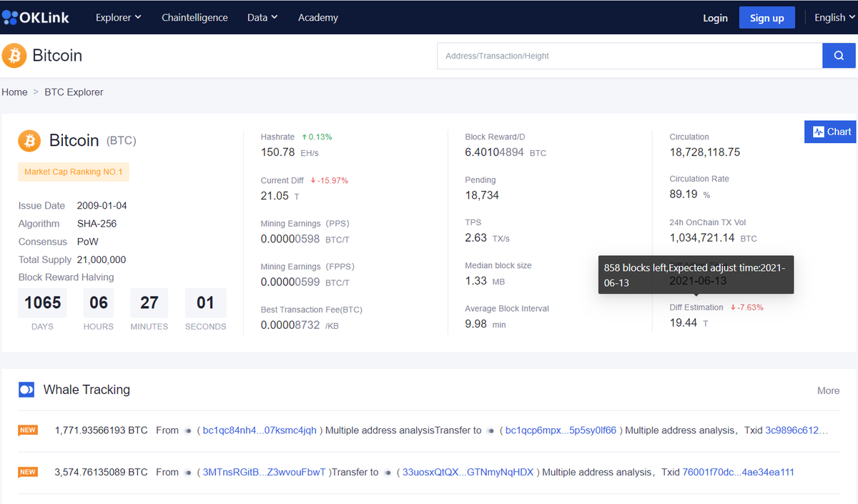858x504 pixels.
Task: Click the Sign up button
Action: click(767, 18)
